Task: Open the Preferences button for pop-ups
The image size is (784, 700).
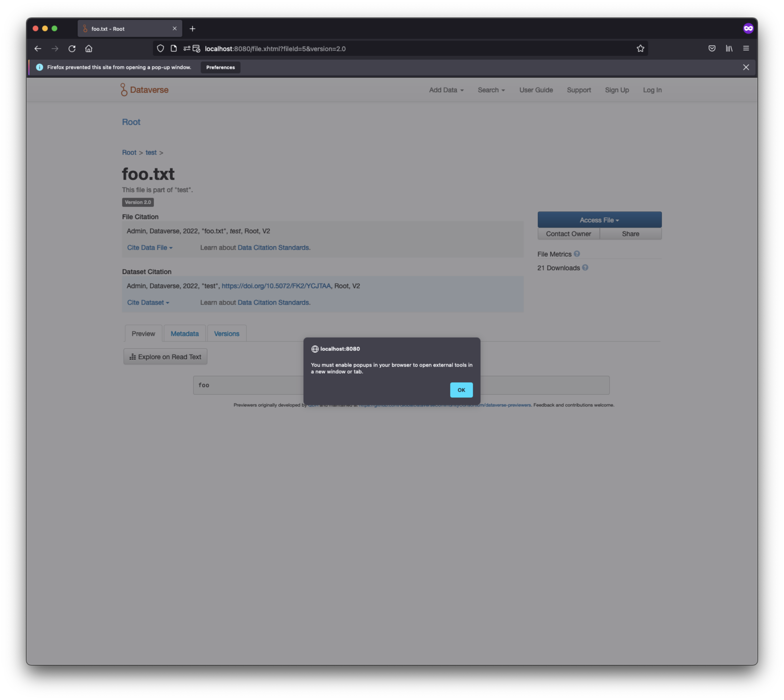Action: 220,67
